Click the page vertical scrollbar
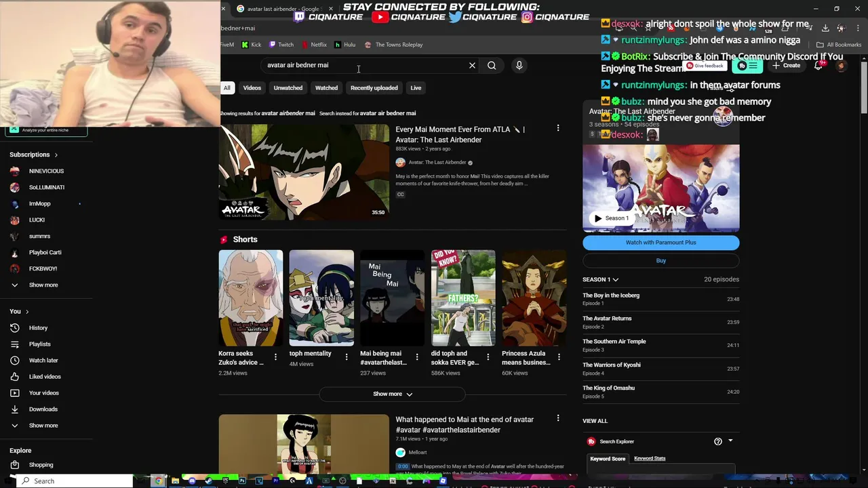The height and width of the screenshot is (488, 868). point(864,88)
